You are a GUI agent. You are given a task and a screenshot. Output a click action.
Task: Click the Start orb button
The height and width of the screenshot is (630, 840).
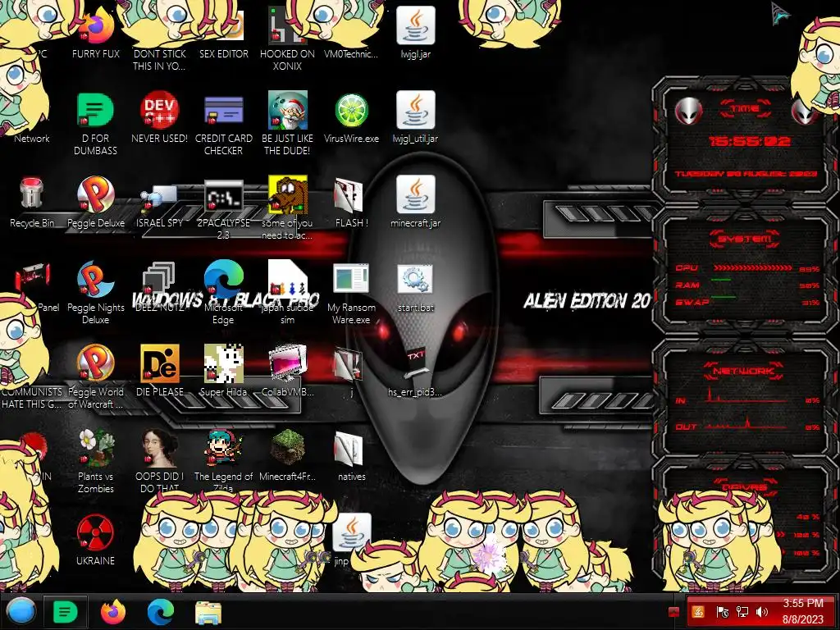(21, 610)
